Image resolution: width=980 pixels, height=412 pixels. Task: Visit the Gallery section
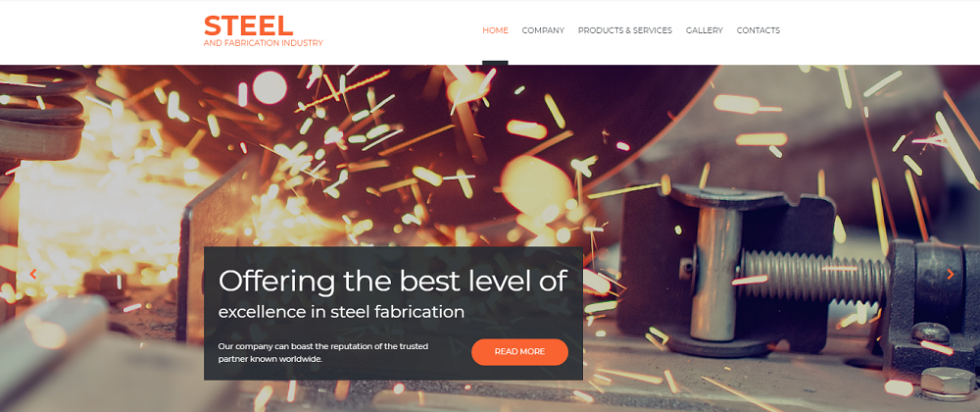click(705, 30)
